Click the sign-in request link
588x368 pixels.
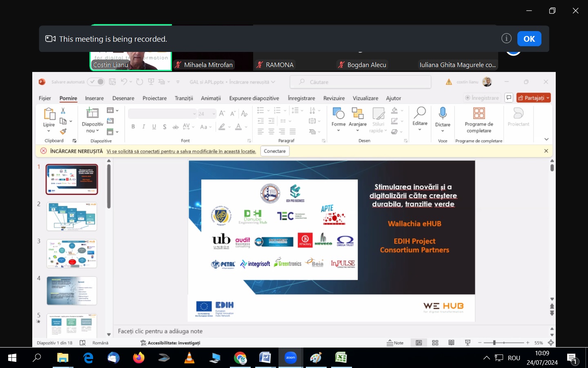[x=181, y=151]
